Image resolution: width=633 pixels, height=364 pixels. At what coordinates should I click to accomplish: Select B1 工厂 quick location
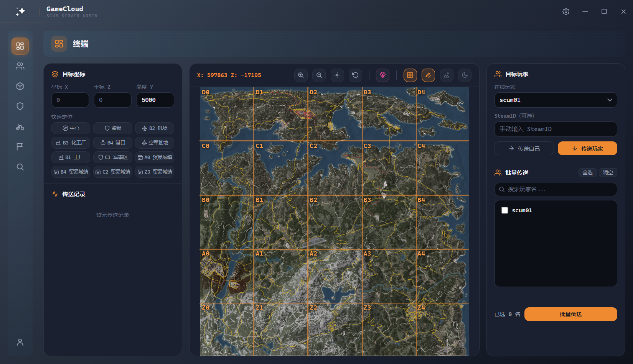(x=71, y=157)
